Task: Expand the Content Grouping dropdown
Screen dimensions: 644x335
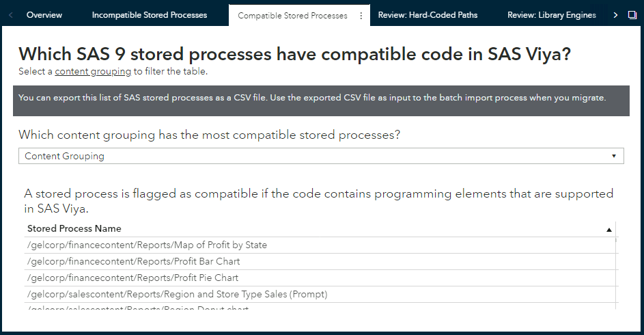Action: point(320,156)
